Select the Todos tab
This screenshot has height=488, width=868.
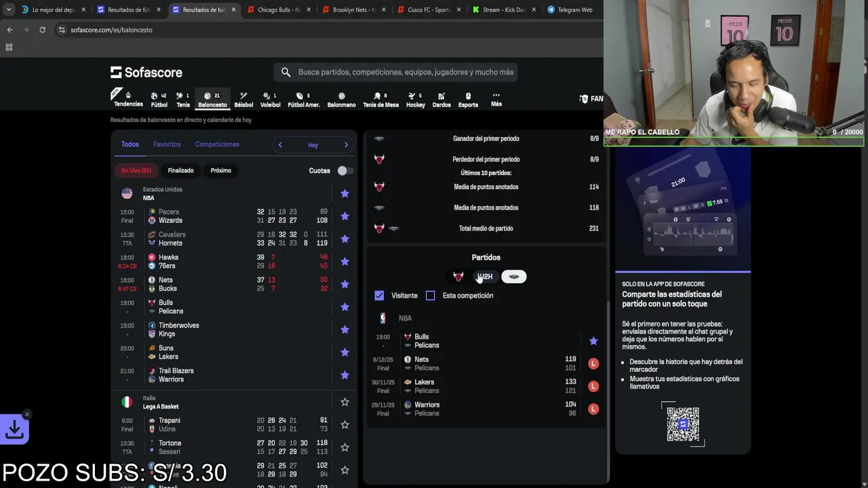[x=130, y=144]
